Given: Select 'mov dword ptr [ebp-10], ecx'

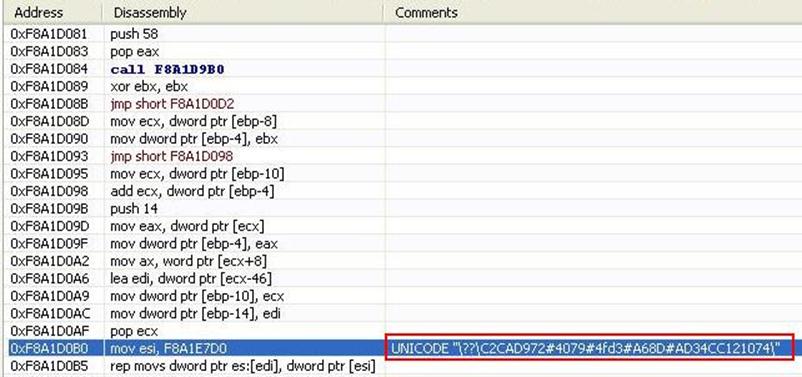Looking at the screenshot, I should 197,296.
